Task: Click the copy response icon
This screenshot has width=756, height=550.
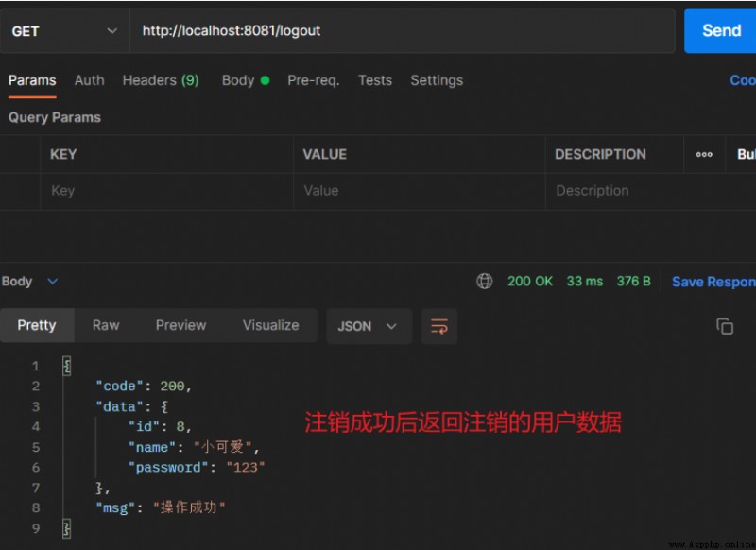Action: [x=725, y=326]
